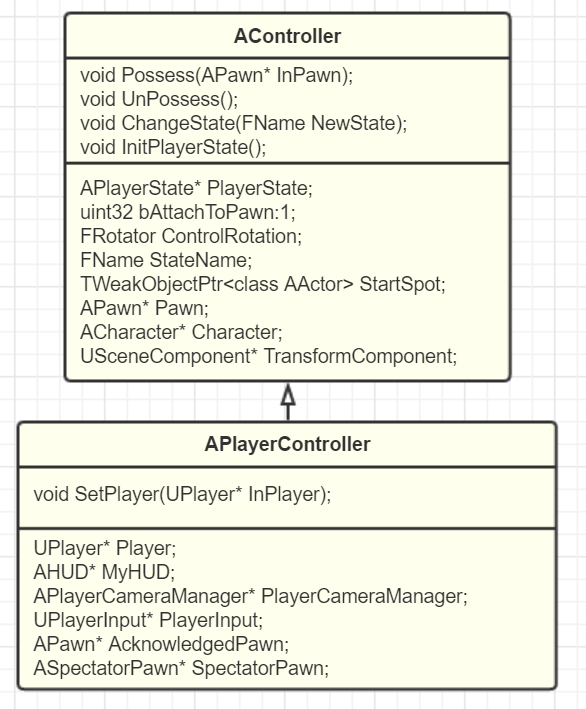Select the FName StateName attribute
The width and height of the screenshot is (586, 709).
pos(166,260)
